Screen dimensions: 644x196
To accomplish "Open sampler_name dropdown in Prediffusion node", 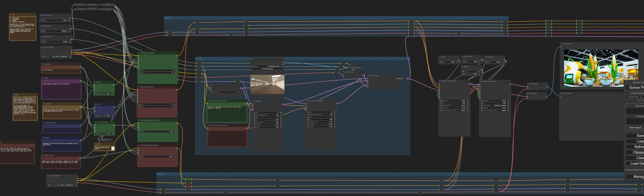I will pos(267,122).
